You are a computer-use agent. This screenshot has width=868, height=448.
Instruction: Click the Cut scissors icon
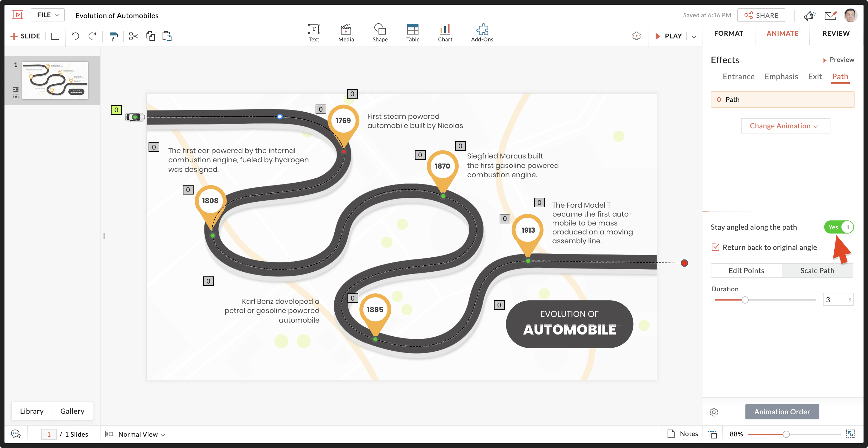click(133, 36)
